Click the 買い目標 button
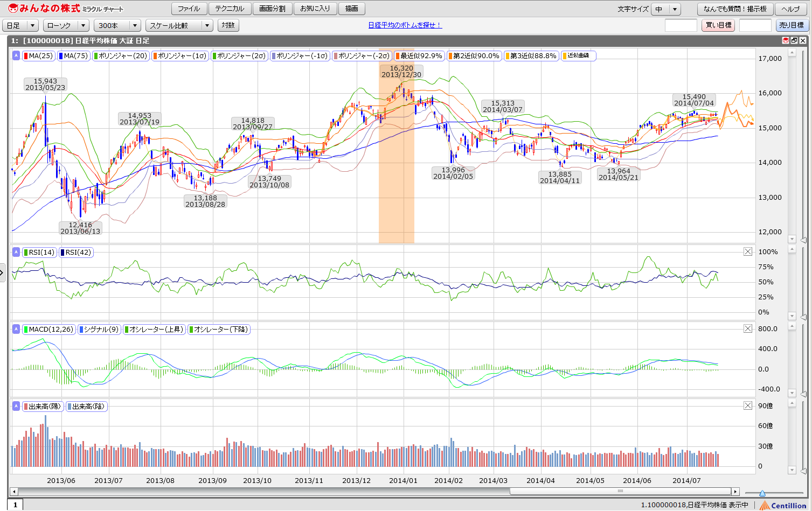 click(x=718, y=25)
